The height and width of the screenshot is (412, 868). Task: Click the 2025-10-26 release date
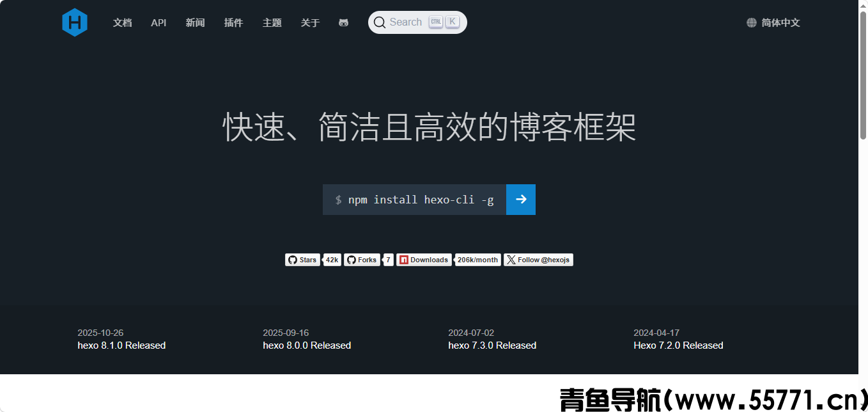(x=100, y=333)
